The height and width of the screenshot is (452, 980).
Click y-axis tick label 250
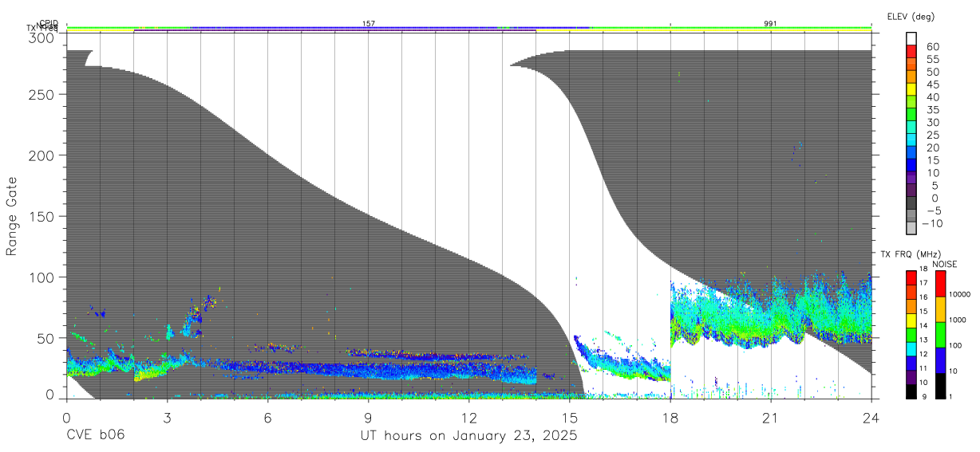[43, 94]
